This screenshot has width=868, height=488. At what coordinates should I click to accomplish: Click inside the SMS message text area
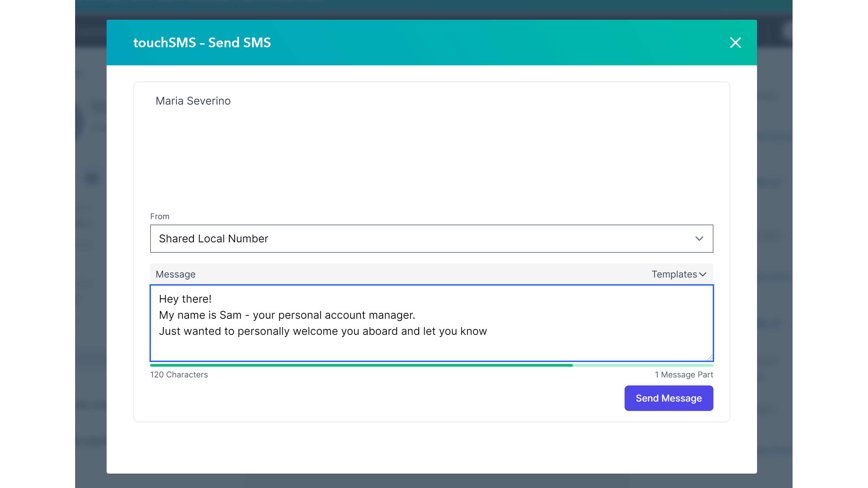coord(431,323)
